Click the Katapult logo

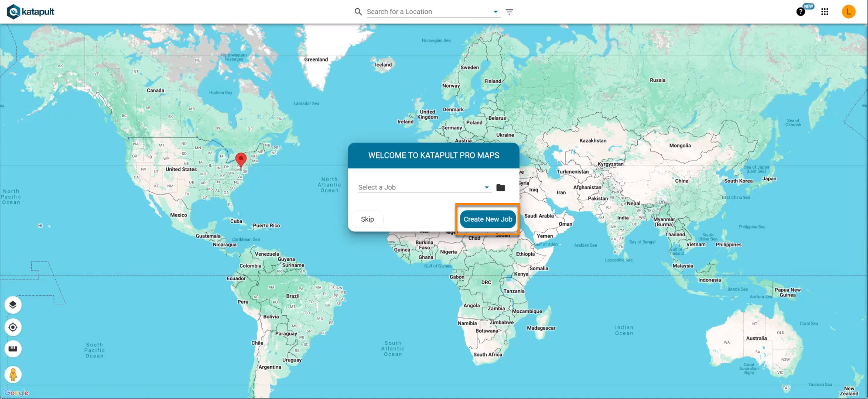point(31,12)
